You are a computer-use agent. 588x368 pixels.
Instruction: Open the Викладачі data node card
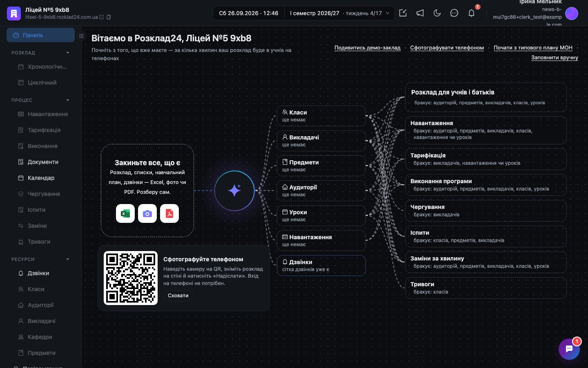[x=321, y=141]
